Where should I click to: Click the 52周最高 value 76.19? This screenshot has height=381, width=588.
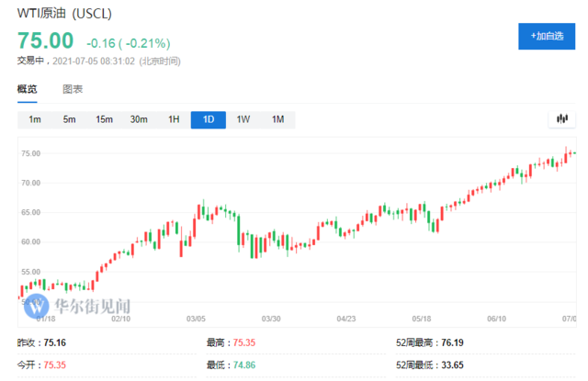tap(452, 342)
